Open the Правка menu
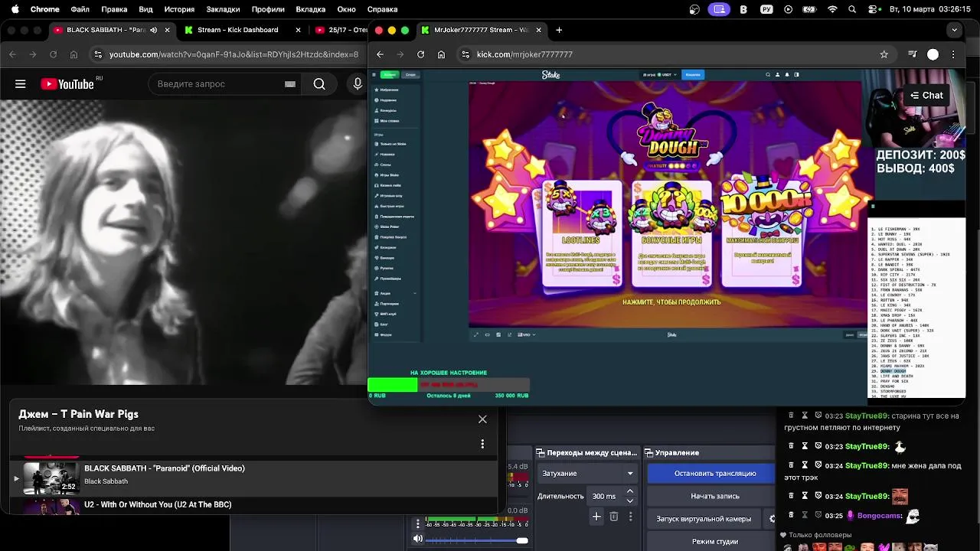 114,9
